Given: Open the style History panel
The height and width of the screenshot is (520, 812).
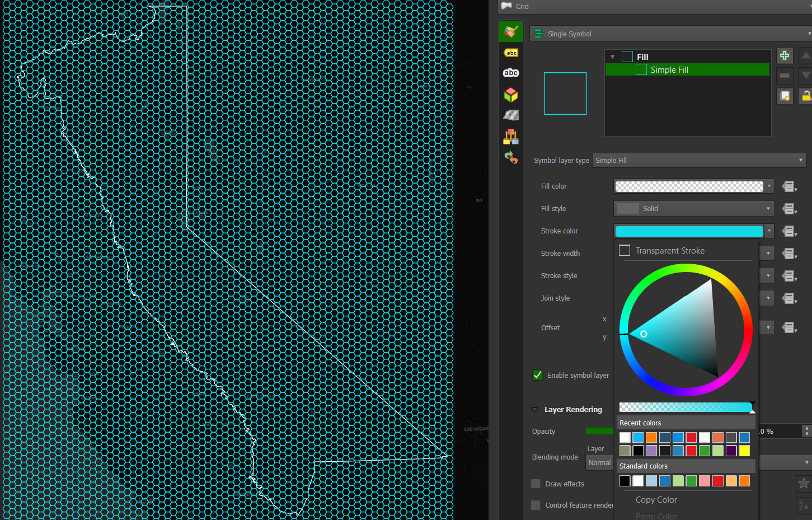Looking at the screenshot, I should coord(511,157).
